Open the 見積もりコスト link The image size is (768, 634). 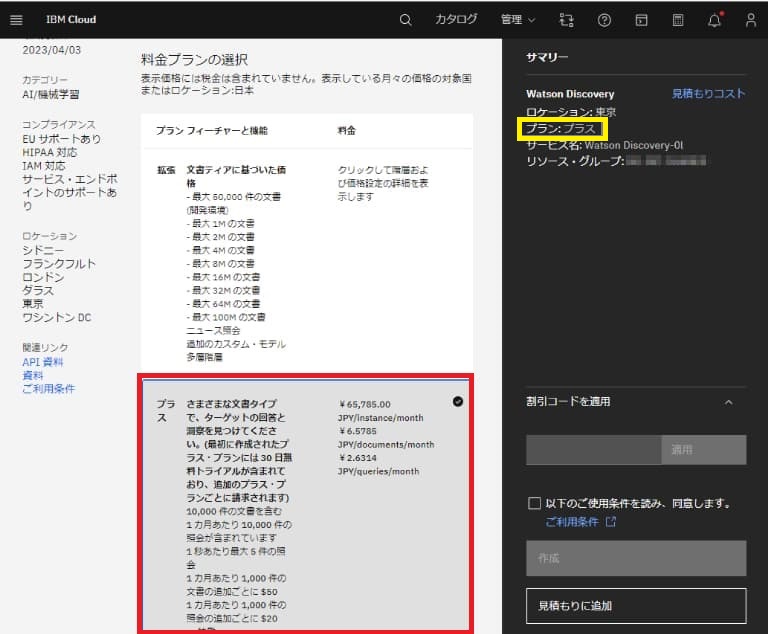708,94
